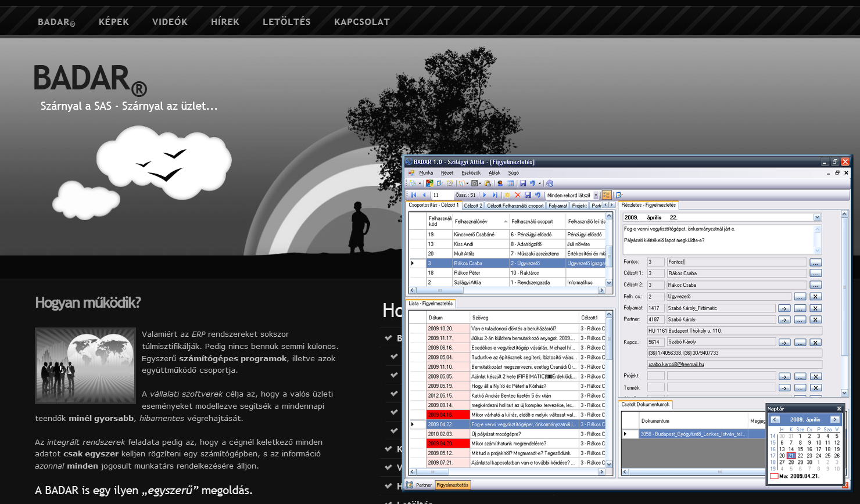Open the undo dropdown arrow in main toolbar
The image size is (860, 504).
(539, 183)
